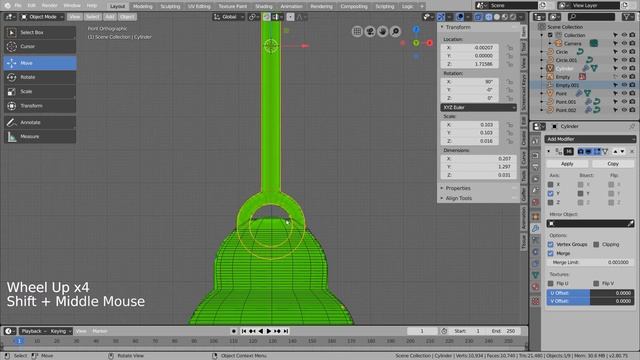The width and height of the screenshot is (640, 360).
Task: Activate the Annotate tool
Action: [40, 122]
